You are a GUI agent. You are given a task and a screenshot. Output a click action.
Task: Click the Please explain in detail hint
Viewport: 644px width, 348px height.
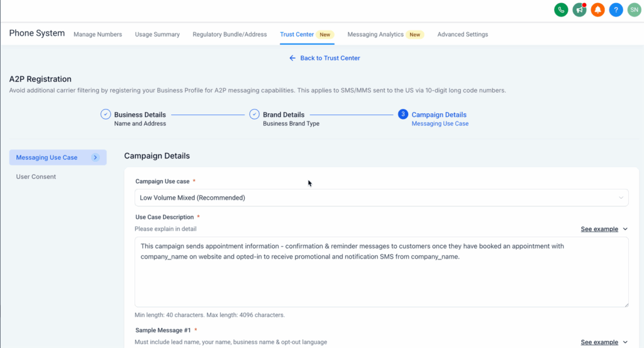[x=165, y=229]
